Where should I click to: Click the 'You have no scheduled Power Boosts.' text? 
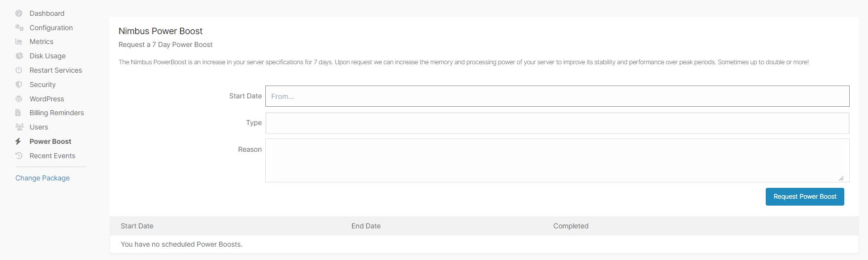pyautogui.click(x=181, y=244)
